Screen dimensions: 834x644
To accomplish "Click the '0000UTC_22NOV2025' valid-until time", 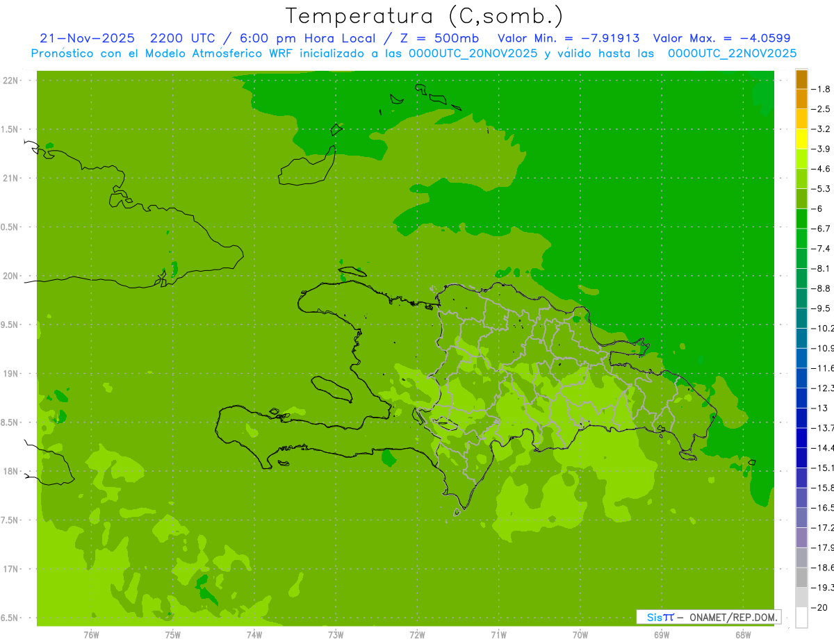I will point(732,53).
